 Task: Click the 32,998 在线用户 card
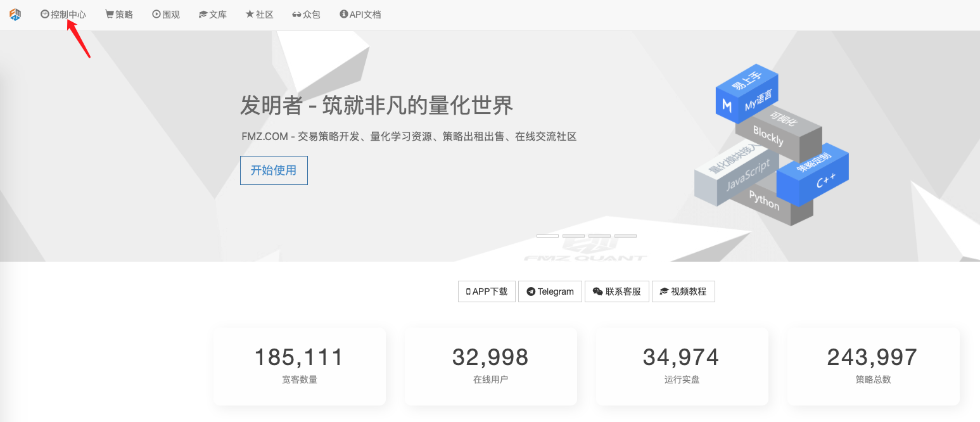[491, 366]
